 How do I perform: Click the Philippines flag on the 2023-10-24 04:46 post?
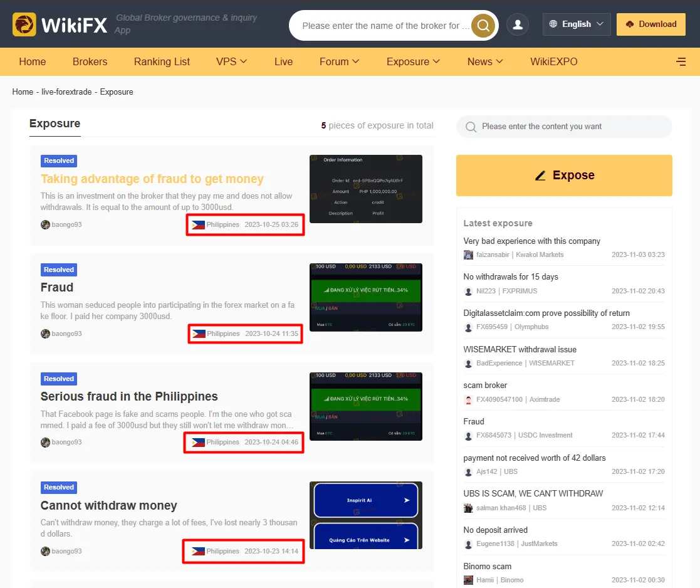(198, 443)
